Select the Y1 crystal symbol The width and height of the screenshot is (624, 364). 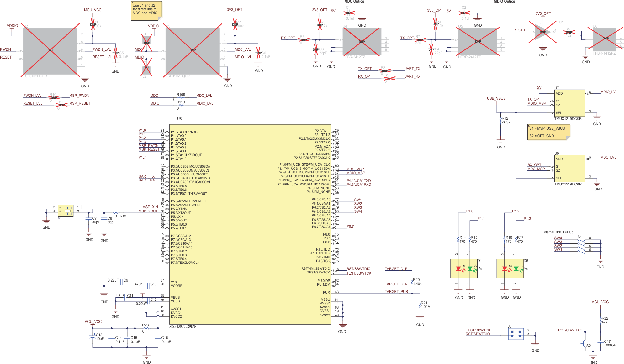[x=65, y=211]
